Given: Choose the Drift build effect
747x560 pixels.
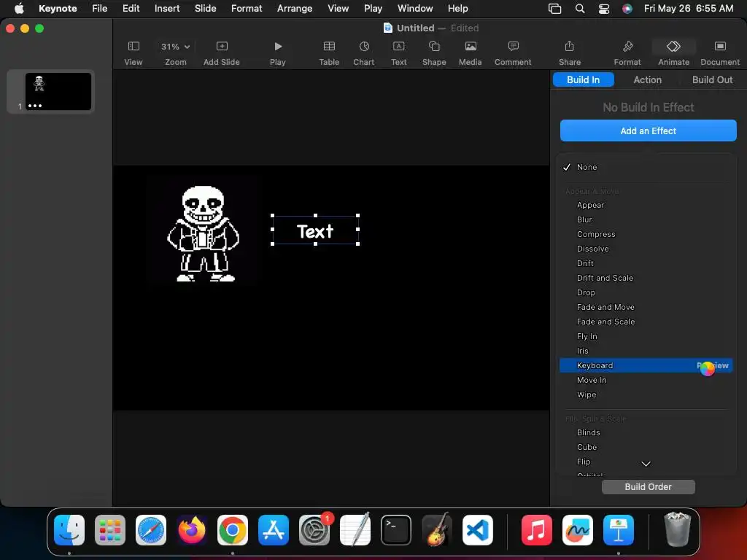Looking at the screenshot, I should tap(646, 263).
